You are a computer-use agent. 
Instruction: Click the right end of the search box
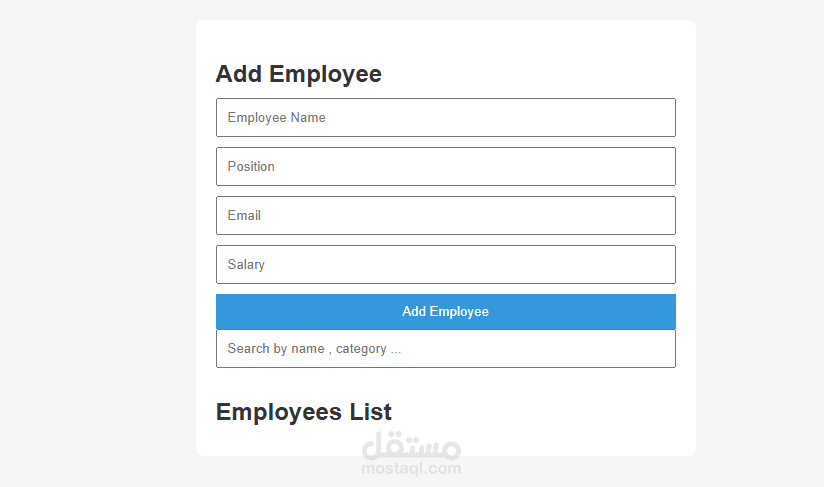click(x=660, y=349)
